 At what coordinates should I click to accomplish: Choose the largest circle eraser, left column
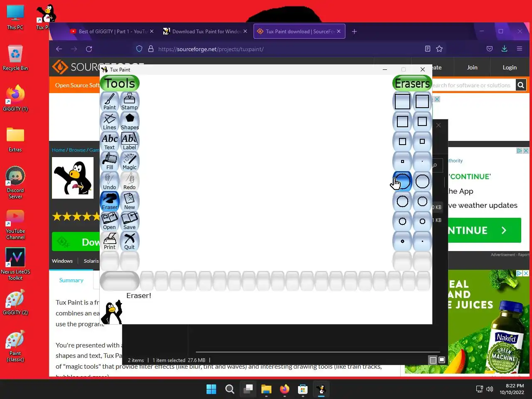(x=402, y=181)
